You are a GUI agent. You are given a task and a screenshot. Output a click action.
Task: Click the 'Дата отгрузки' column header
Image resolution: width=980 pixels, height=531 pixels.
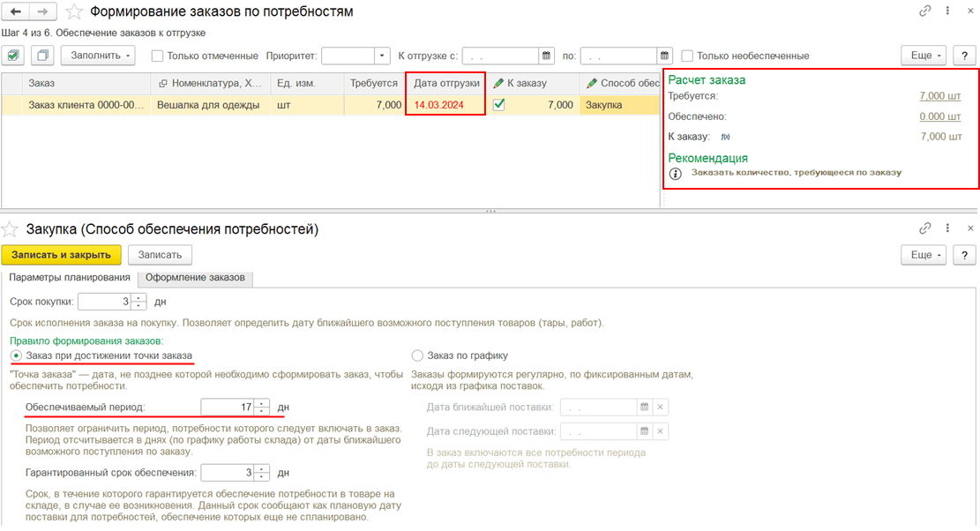445,83
